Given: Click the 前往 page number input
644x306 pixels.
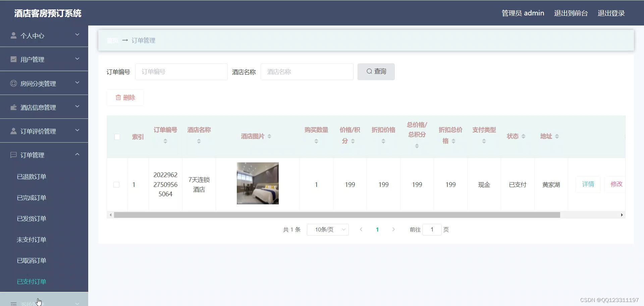Looking at the screenshot, I should pos(432,229).
